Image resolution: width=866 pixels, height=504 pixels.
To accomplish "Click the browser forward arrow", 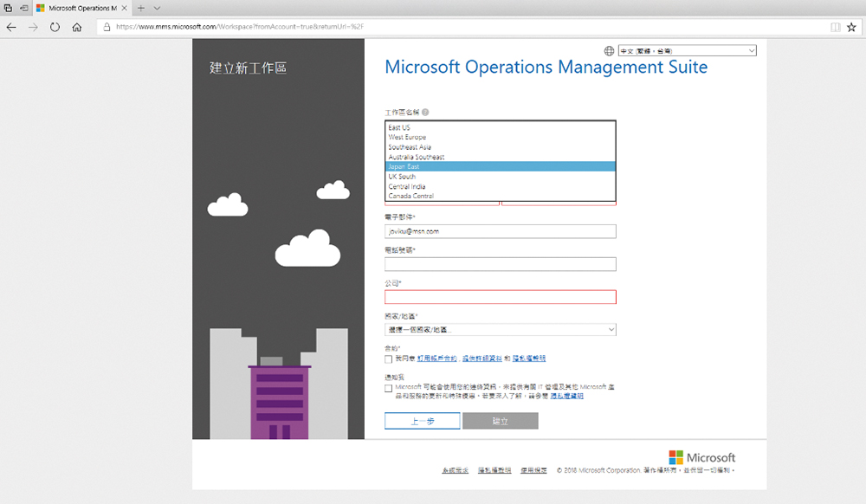I will 33,27.
